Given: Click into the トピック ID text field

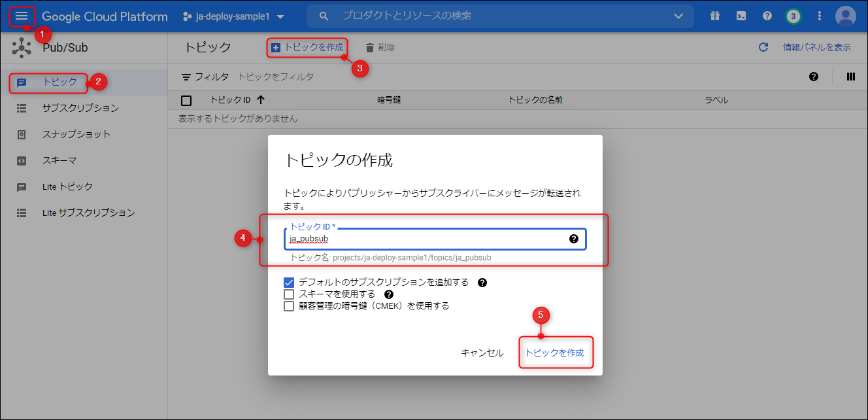Looking at the screenshot, I should [425, 239].
